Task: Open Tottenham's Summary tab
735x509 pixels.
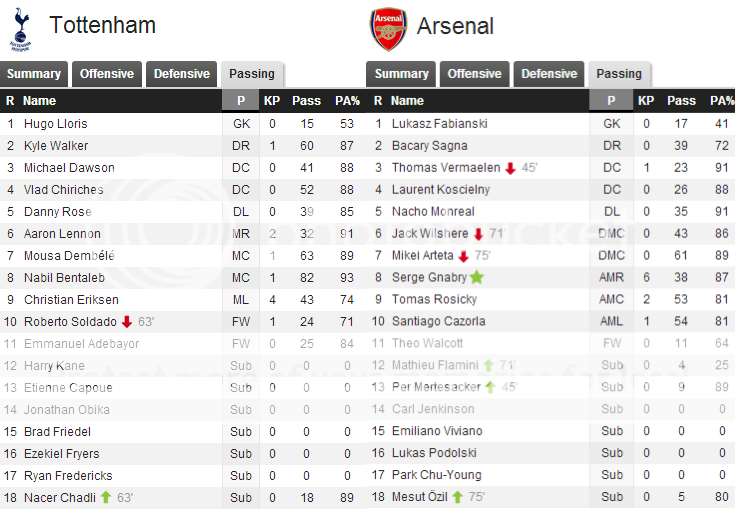Action: click(35, 74)
